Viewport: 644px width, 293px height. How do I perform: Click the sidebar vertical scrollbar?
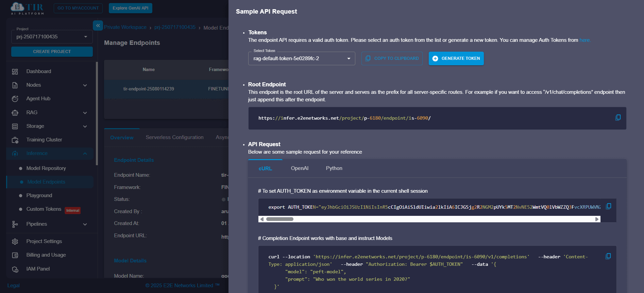pyautogui.click(x=97, y=113)
